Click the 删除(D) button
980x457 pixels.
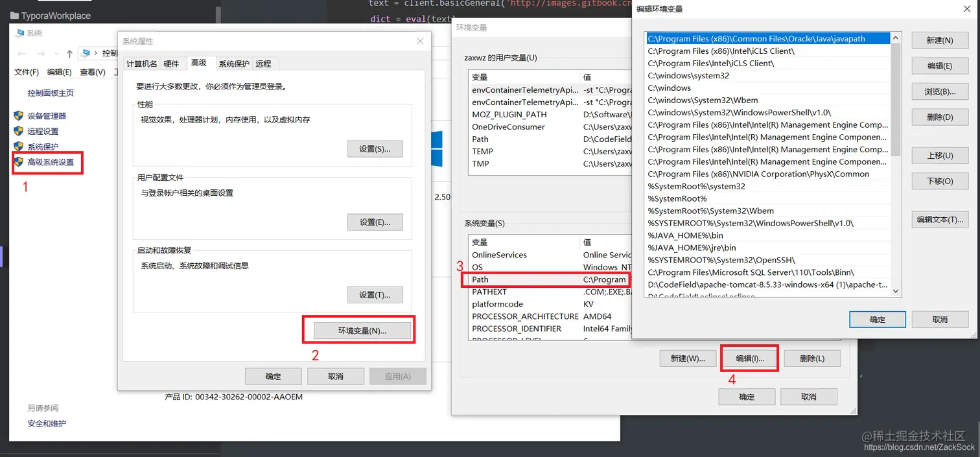pyautogui.click(x=940, y=117)
